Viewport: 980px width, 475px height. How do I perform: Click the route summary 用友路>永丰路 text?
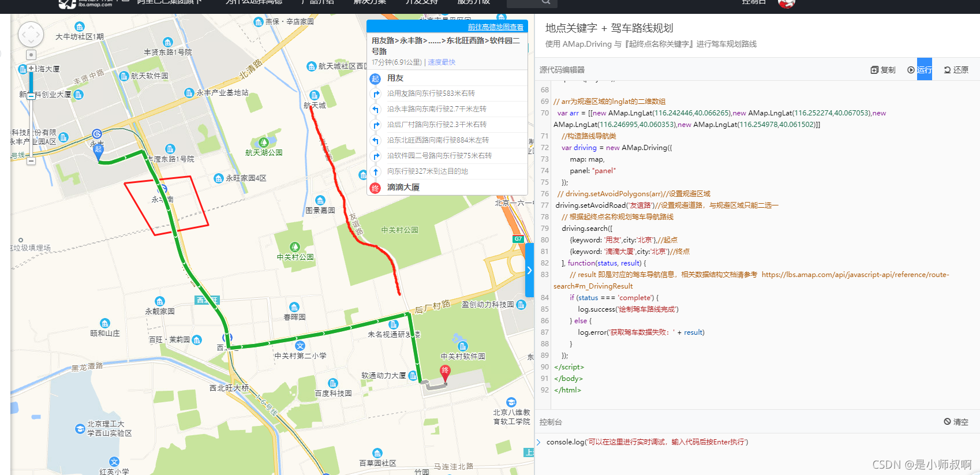click(446, 46)
